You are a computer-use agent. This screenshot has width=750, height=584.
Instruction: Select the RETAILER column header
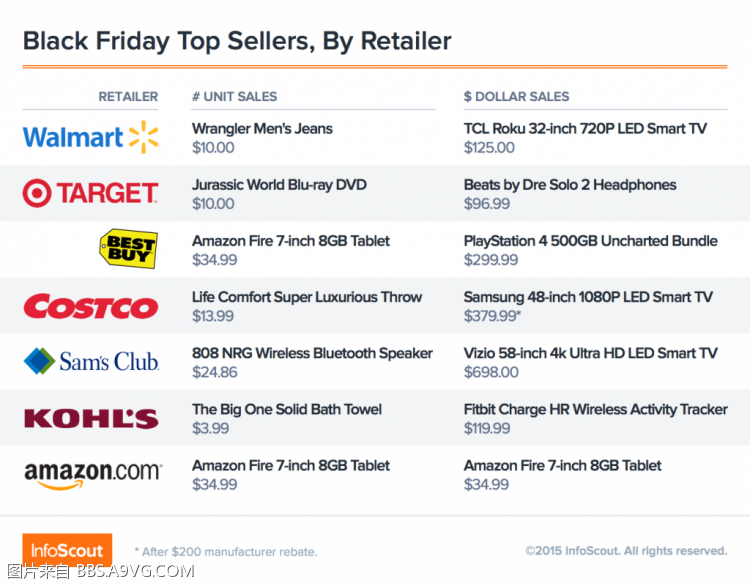128,97
